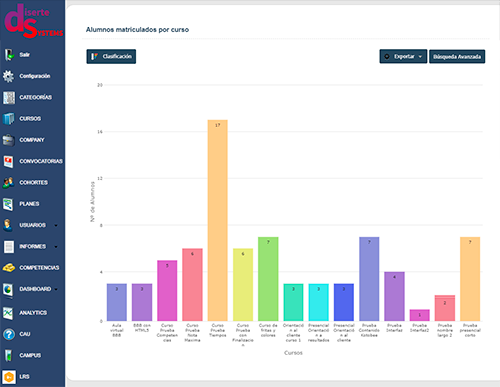Screen dimensions: 500x387
Task: Open Búsqueda Avanzada button
Action: click(x=457, y=56)
